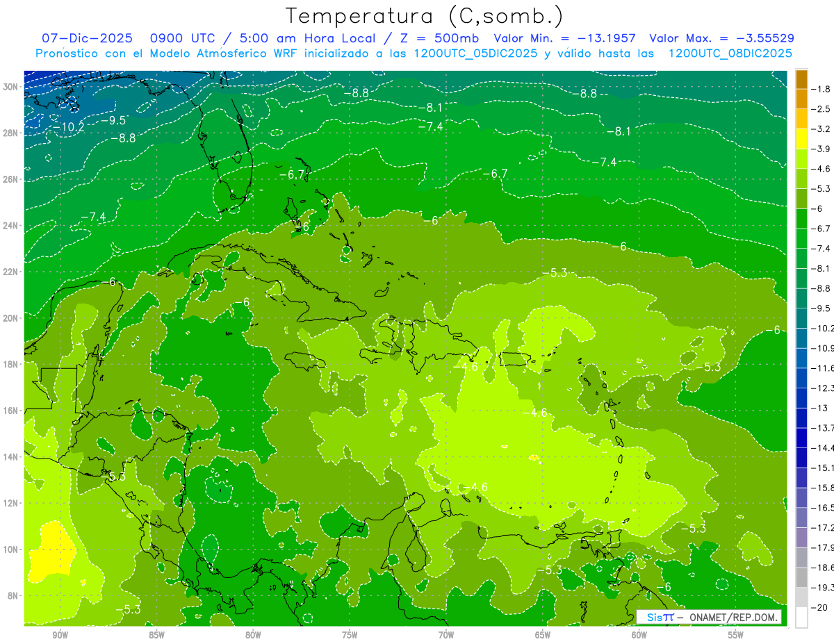Click the yellow legend swatch between -3.2 and -3.9

[801, 139]
